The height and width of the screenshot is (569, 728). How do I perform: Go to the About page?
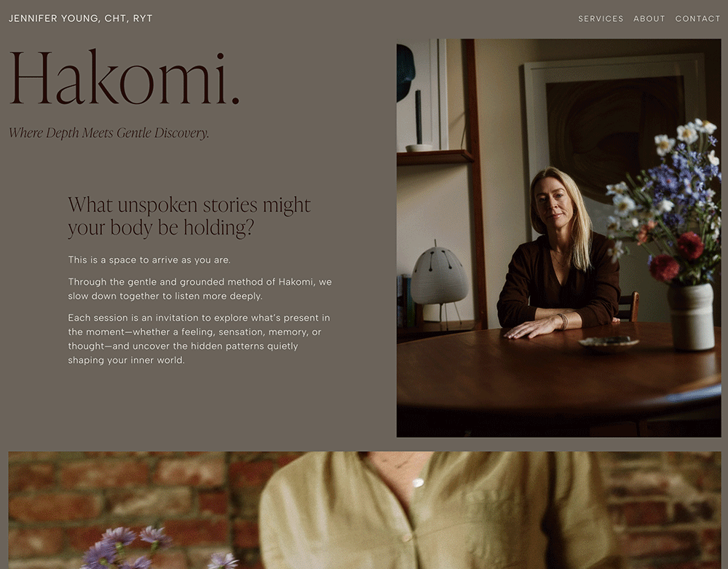(x=649, y=19)
